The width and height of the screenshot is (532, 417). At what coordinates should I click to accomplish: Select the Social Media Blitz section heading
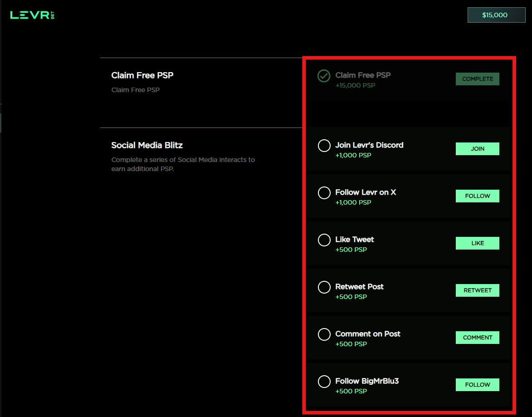[147, 145]
